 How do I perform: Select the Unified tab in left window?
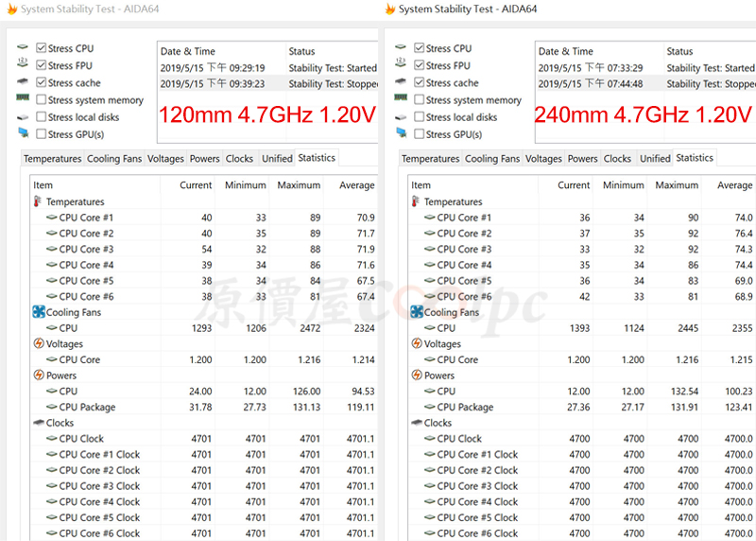[277, 158]
